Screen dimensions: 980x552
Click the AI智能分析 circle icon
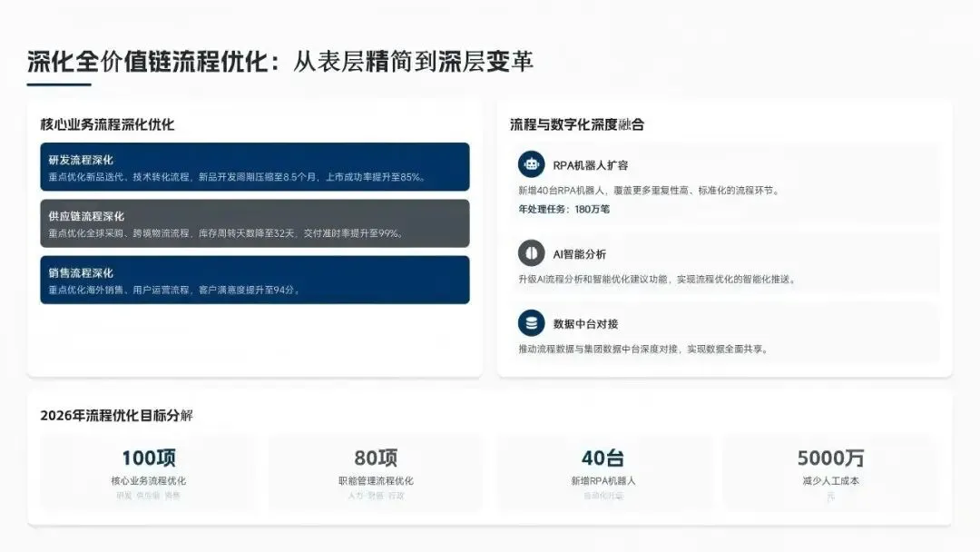[531, 253]
